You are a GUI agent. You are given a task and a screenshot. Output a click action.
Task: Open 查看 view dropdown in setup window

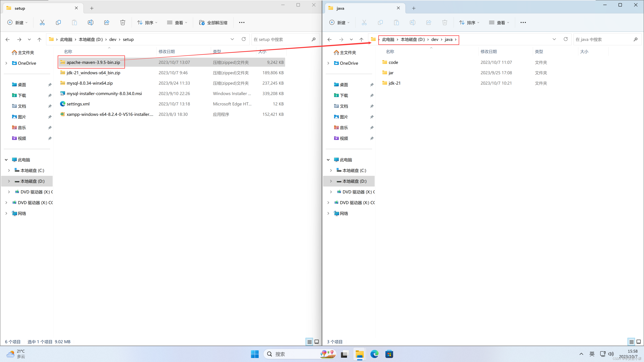click(x=177, y=22)
